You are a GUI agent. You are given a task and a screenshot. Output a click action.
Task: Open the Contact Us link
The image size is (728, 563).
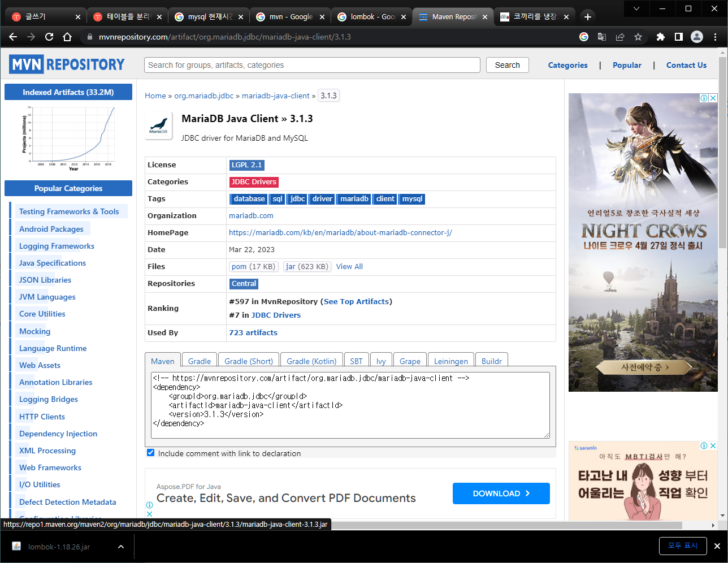pyautogui.click(x=686, y=65)
